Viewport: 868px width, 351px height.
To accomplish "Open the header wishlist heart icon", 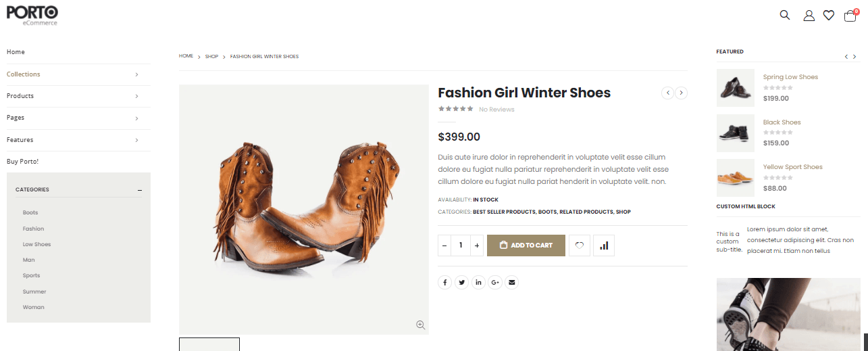I will point(829,16).
